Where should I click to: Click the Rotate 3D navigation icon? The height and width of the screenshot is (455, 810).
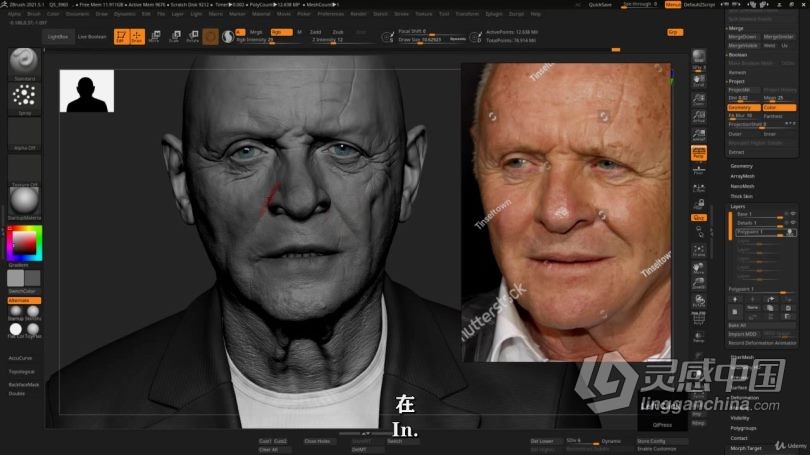699,301
